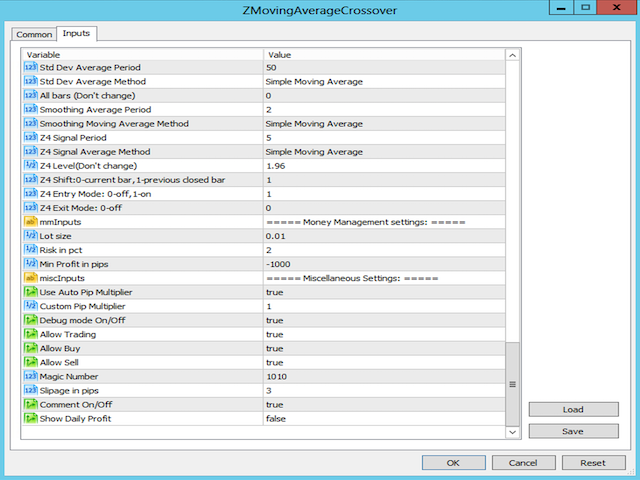
Task: Click the Variable column header
Action: coord(143,55)
